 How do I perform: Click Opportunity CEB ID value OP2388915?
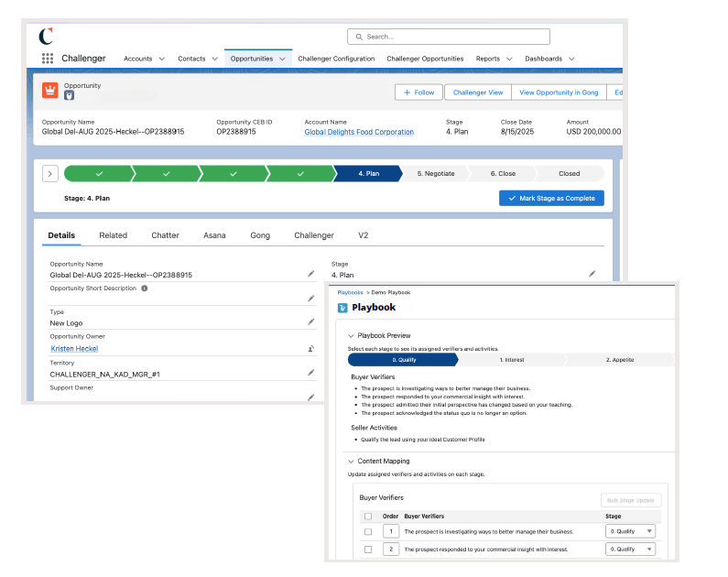coord(236,132)
